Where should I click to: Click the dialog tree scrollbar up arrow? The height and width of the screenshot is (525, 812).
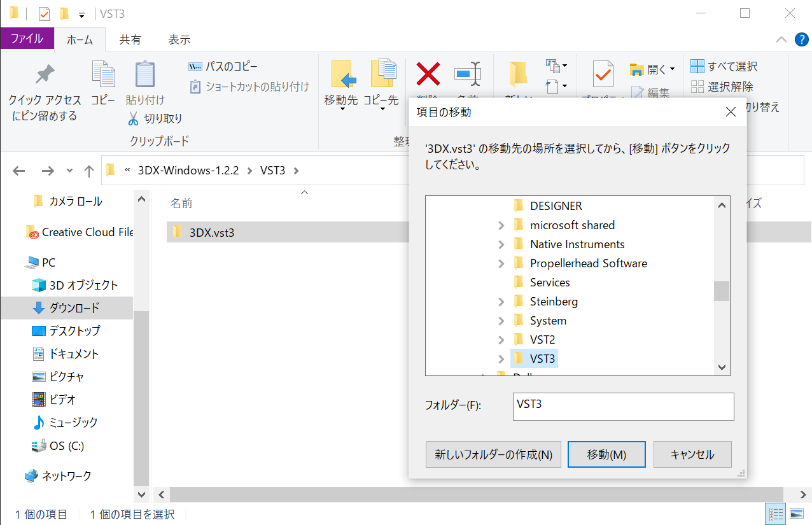point(722,205)
